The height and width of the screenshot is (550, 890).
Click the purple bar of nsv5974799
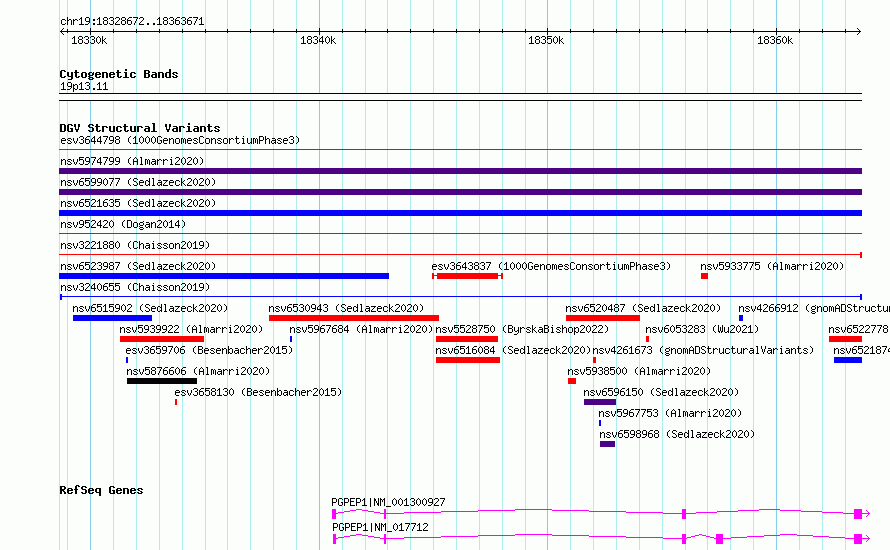[460, 171]
